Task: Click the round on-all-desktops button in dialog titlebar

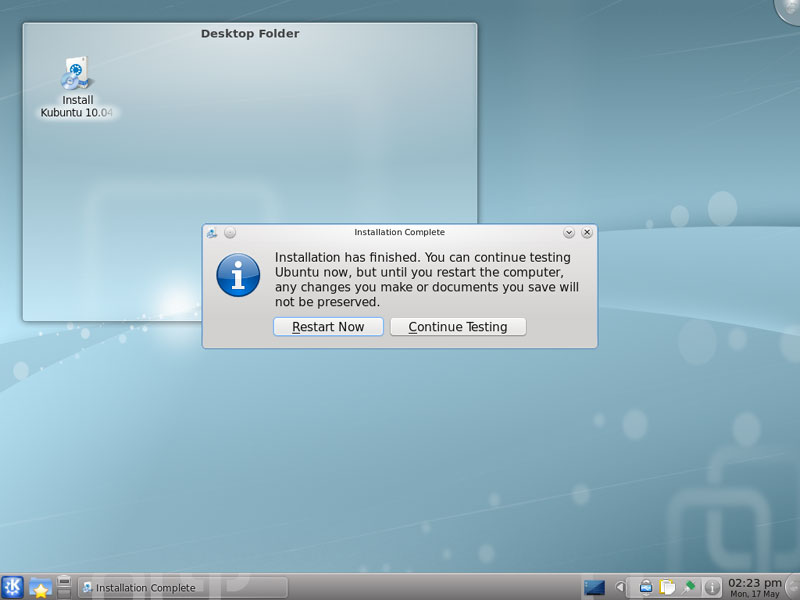Action: 230,233
